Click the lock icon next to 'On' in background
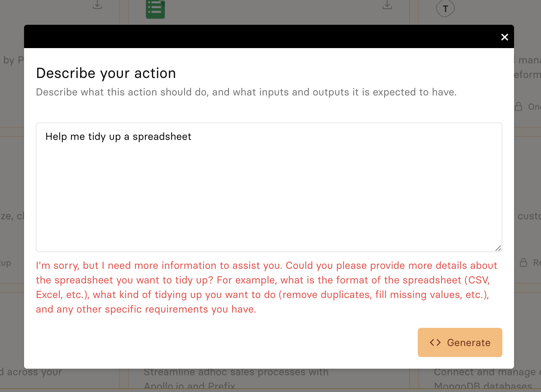The image size is (541, 392). [518, 106]
